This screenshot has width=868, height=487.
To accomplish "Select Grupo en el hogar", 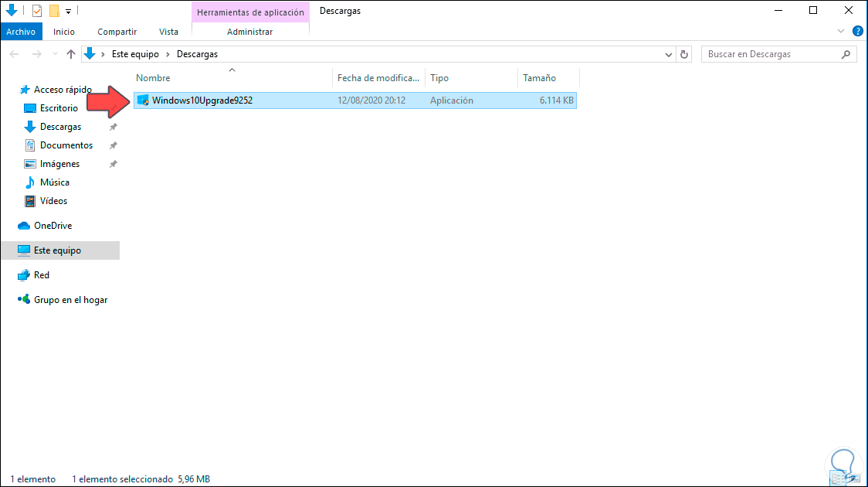I will [70, 300].
